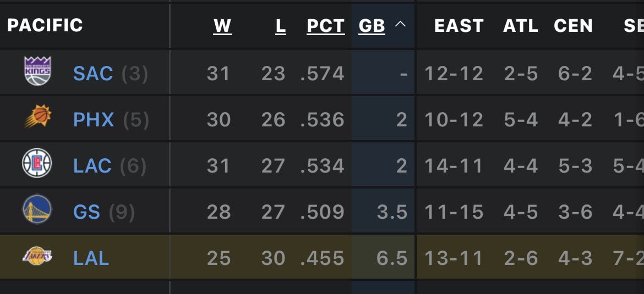Image resolution: width=644 pixels, height=294 pixels.
Task: Open the Phoenix Suns team logo
Action: pyautogui.click(x=38, y=117)
